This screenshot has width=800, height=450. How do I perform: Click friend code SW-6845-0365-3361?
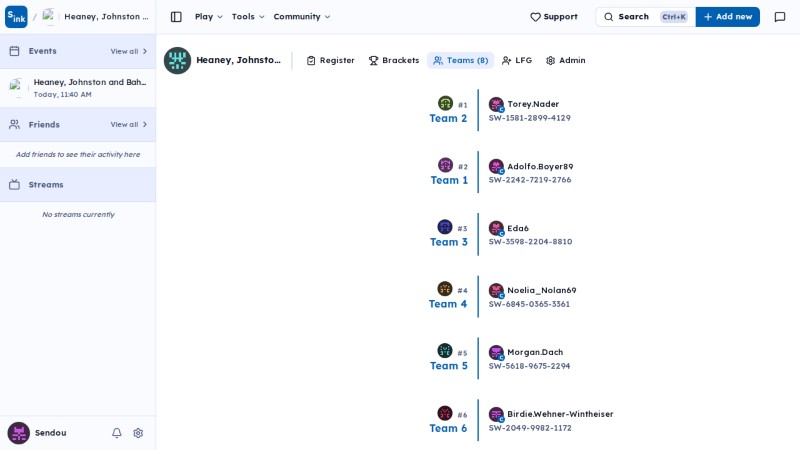point(529,304)
